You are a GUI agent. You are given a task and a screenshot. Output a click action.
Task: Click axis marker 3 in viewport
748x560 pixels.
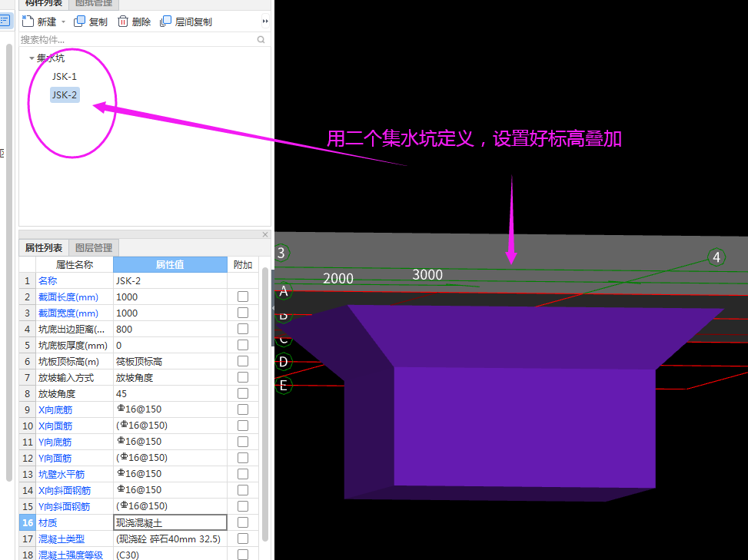point(281,253)
